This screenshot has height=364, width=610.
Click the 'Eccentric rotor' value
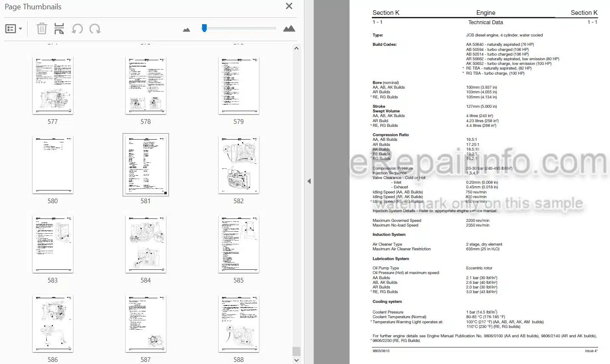pos(479,268)
